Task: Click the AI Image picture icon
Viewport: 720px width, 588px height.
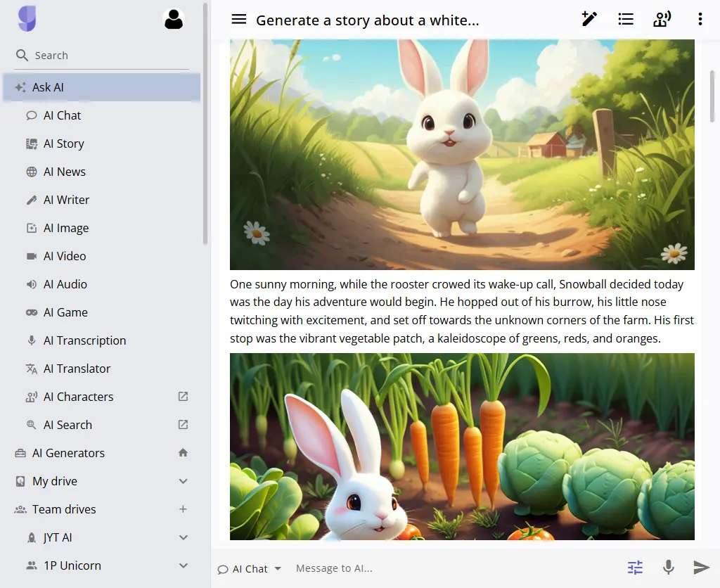Action: (x=31, y=228)
